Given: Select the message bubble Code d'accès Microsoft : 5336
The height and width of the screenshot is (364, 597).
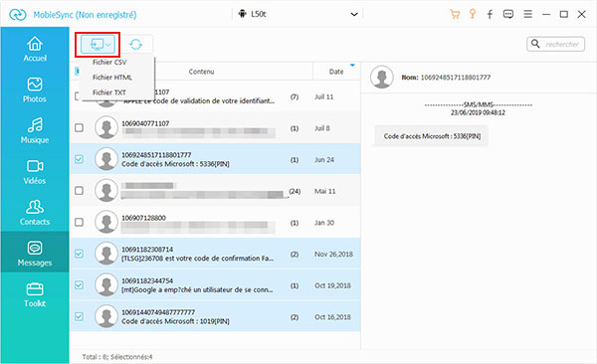Looking at the screenshot, I should click(432, 136).
